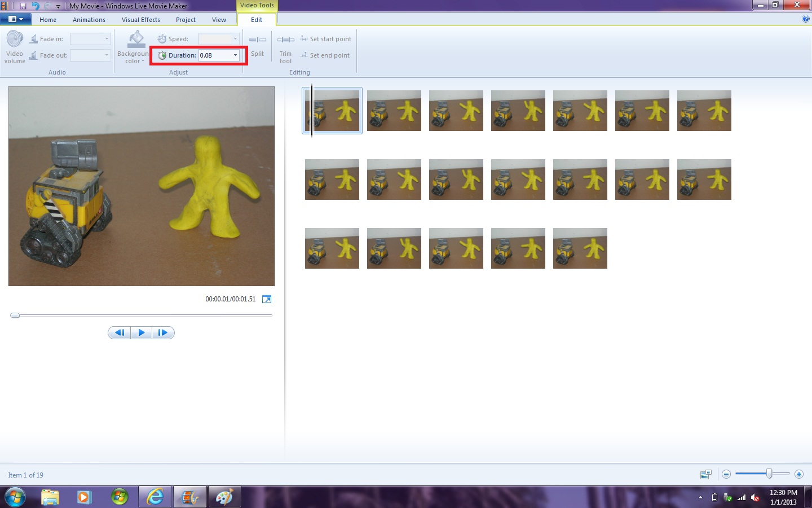Click the Split tool icon
Screen dimensions: 812x508
[x=257, y=40]
